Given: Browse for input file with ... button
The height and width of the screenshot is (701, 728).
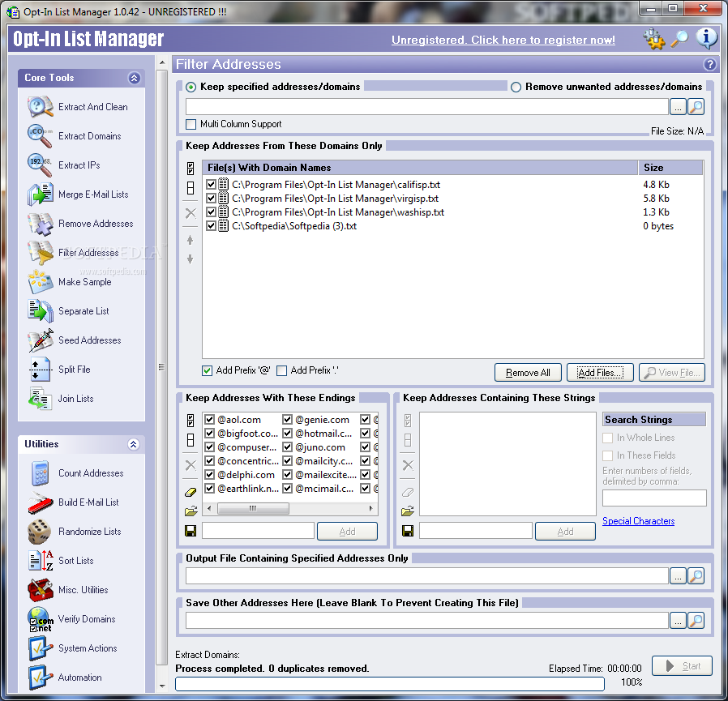Looking at the screenshot, I should pyautogui.click(x=678, y=107).
